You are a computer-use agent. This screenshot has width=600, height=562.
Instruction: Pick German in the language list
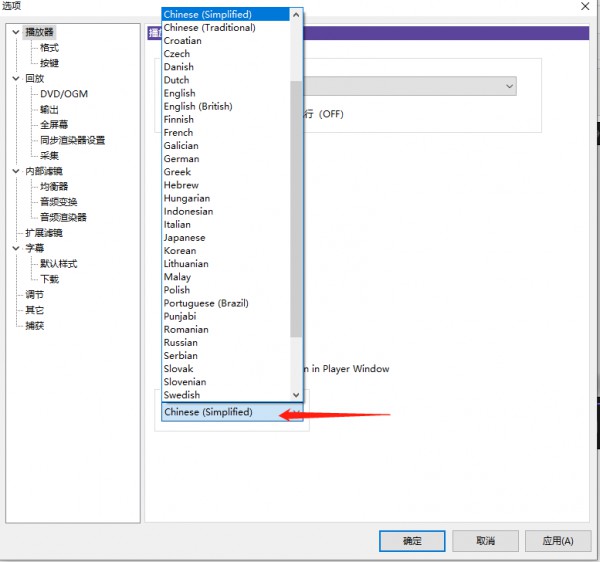pyautogui.click(x=226, y=159)
